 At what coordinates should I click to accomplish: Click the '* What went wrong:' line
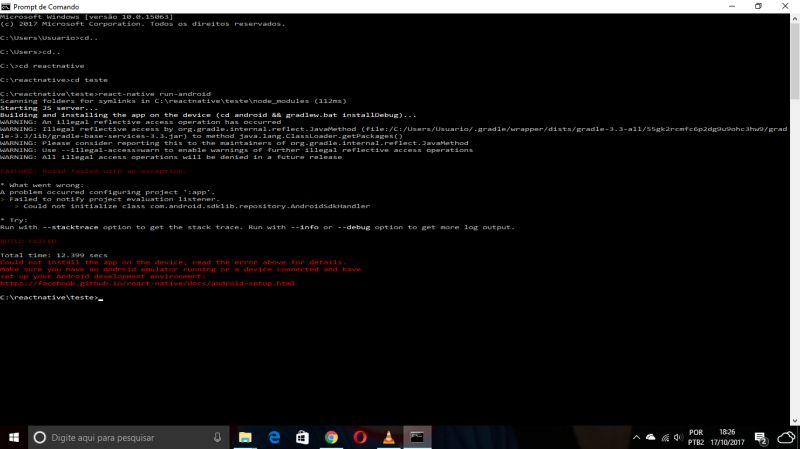pos(42,185)
